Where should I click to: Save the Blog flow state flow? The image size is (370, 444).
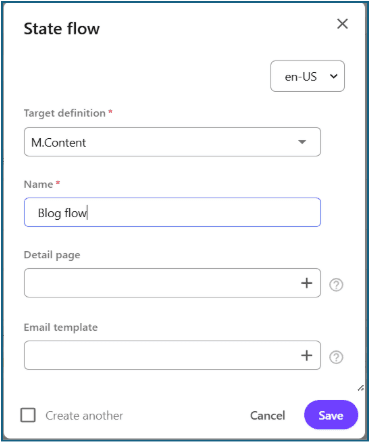[x=331, y=415]
